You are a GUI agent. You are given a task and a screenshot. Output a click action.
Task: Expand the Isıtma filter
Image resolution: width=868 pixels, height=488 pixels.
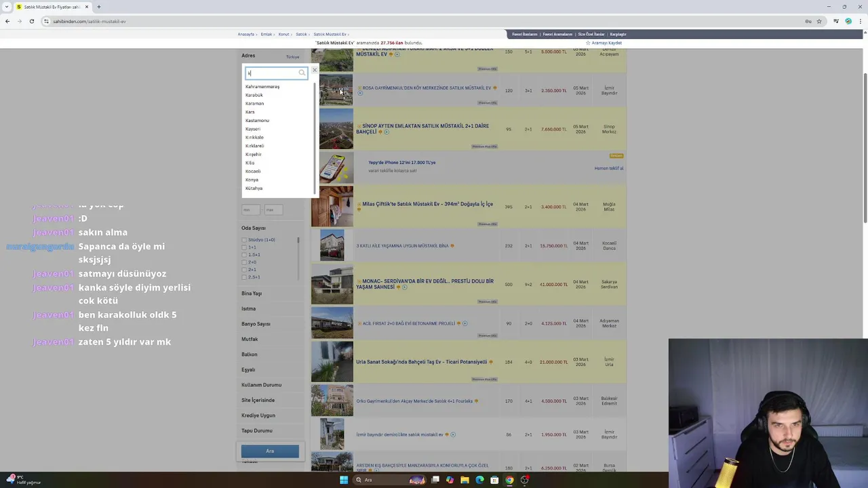(248, 309)
